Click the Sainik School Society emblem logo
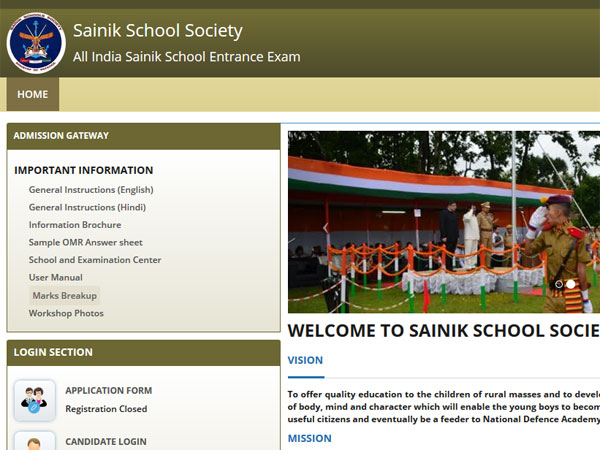The width and height of the screenshot is (600, 450). click(x=36, y=43)
